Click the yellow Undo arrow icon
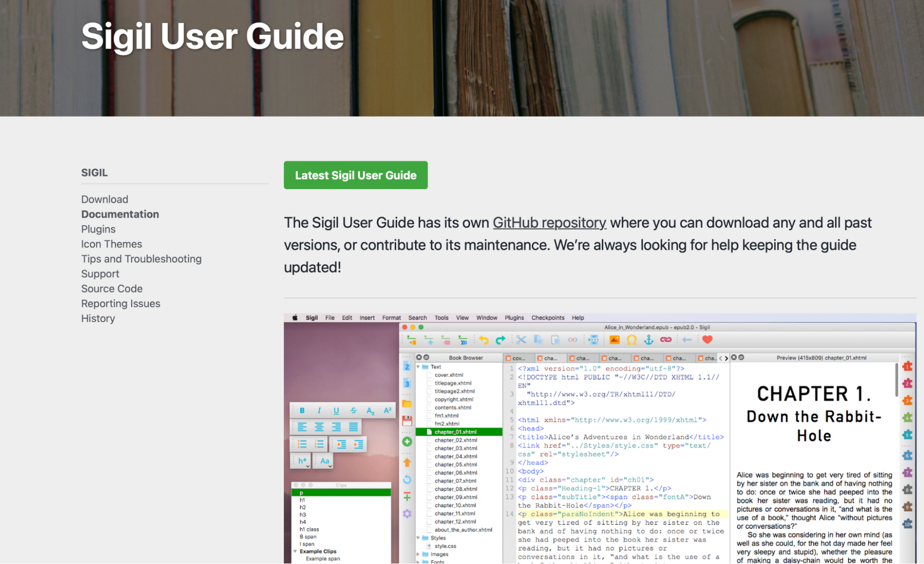 point(484,340)
